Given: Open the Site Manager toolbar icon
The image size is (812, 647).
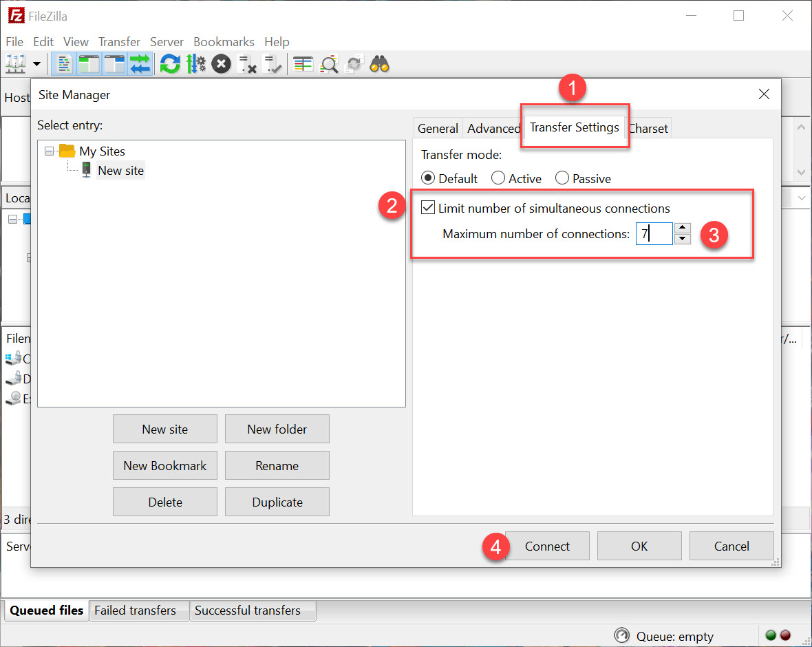Looking at the screenshot, I should click(15, 65).
